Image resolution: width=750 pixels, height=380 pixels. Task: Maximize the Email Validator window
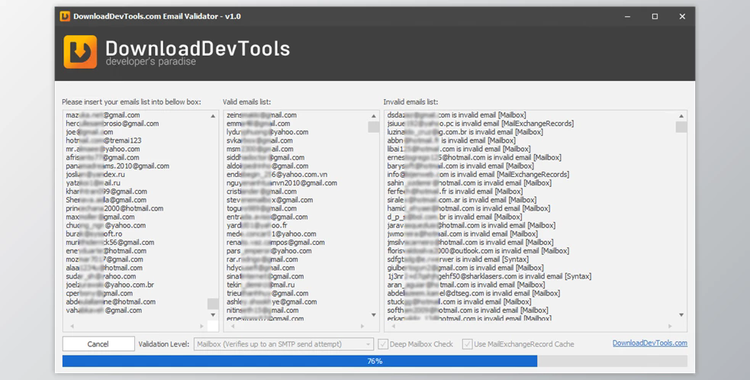coord(655,16)
